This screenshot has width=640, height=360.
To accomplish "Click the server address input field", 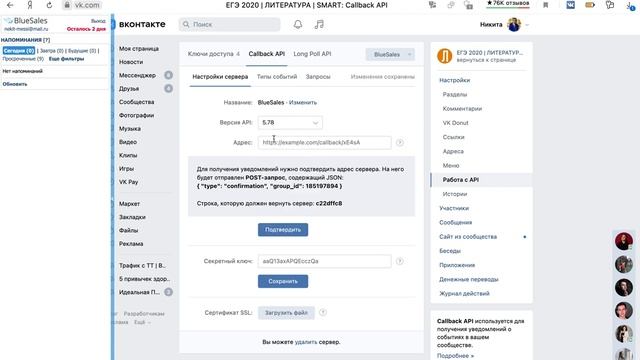I will click(324, 142).
